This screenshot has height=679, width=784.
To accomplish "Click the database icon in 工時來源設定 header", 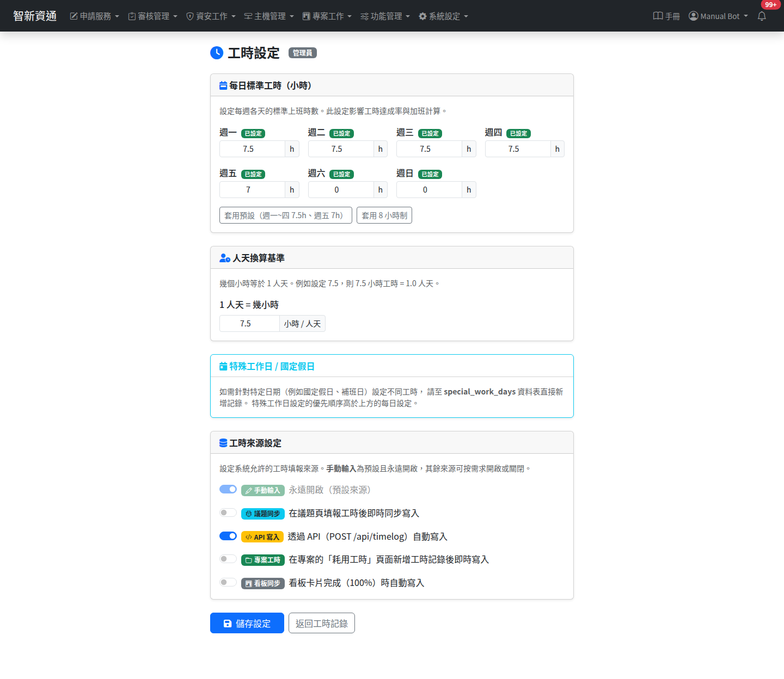I will (x=223, y=443).
